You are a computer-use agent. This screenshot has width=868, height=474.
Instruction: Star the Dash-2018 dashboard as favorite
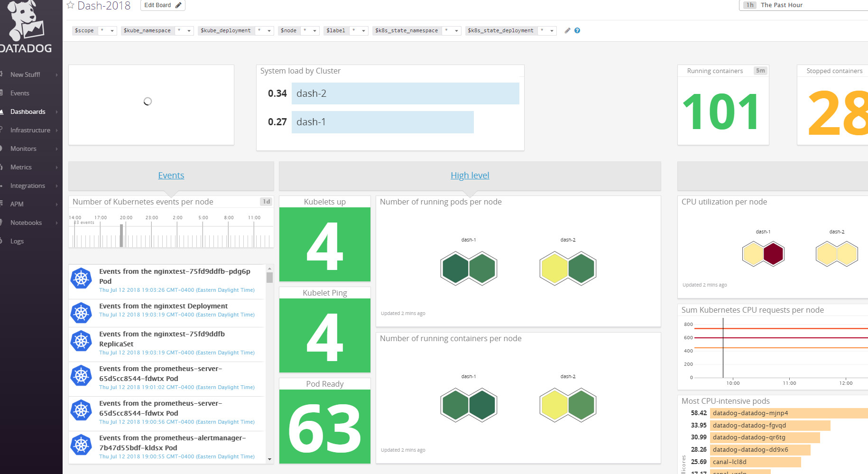(x=70, y=5)
